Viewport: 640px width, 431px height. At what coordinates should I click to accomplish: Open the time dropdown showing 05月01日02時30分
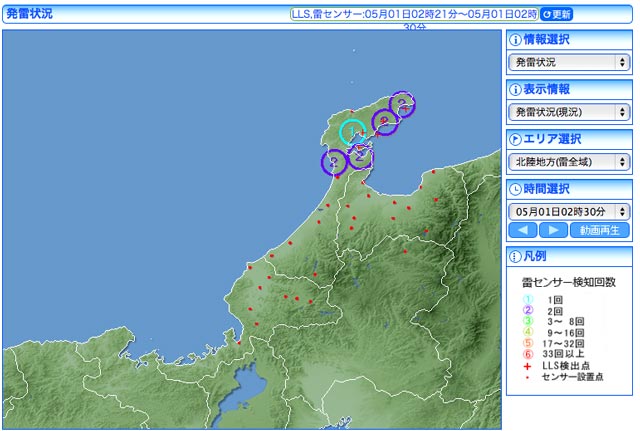(x=568, y=211)
